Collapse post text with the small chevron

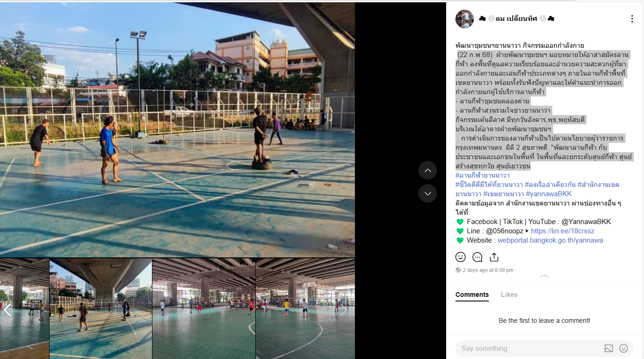point(544,276)
